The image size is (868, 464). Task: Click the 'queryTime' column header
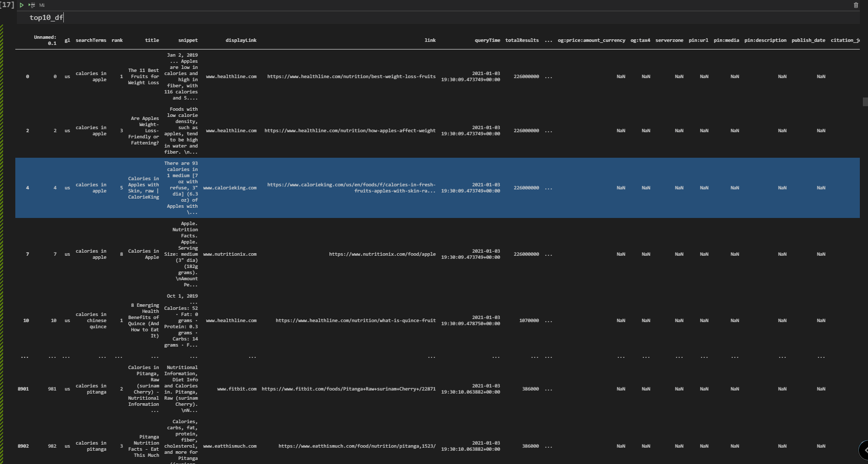(487, 40)
